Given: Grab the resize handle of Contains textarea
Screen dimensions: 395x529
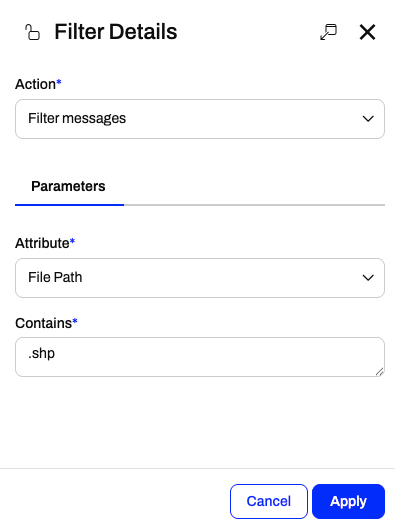Looking at the screenshot, I should click(379, 371).
